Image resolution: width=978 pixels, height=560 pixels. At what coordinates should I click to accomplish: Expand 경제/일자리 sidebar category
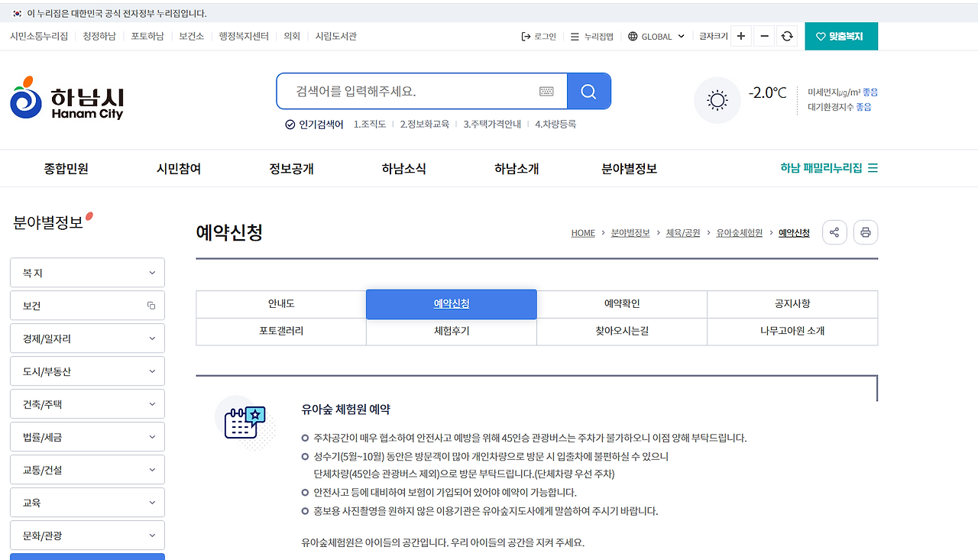87,338
